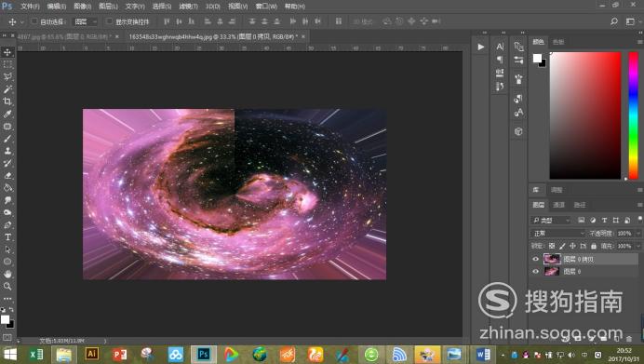644x364 pixels.
Task: Select the Clone Stamp tool
Action: coord(7,151)
